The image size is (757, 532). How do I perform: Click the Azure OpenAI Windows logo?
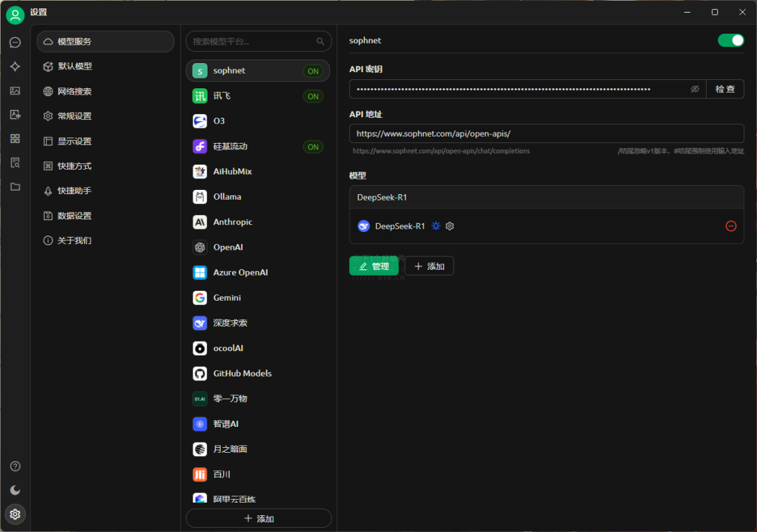click(x=200, y=273)
